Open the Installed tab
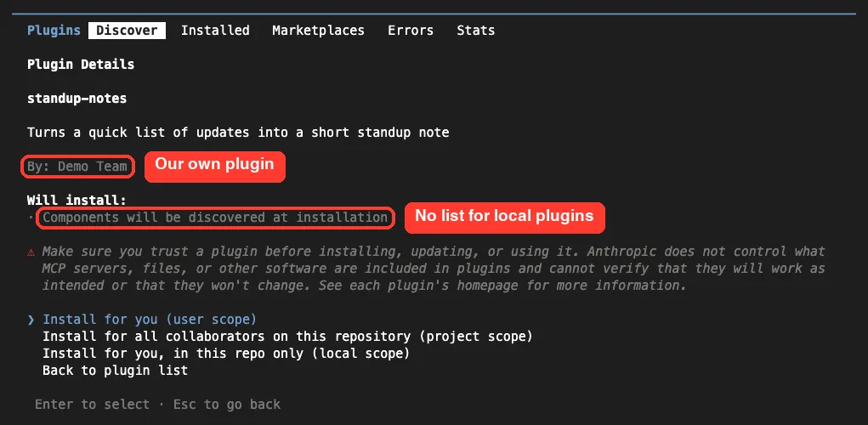The height and width of the screenshot is (425, 868). pos(215,31)
